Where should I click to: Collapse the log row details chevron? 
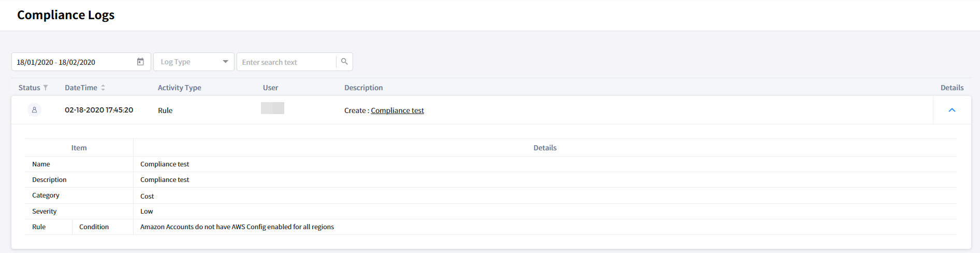(952, 110)
